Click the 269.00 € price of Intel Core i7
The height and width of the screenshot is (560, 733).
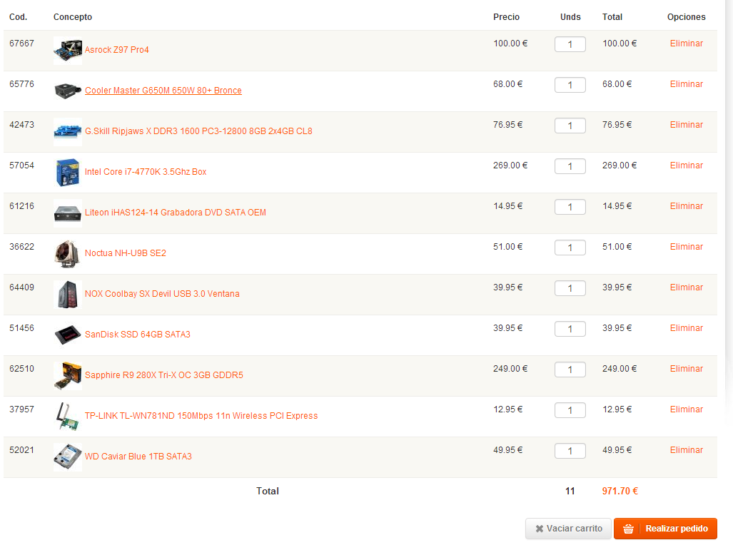tap(510, 166)
